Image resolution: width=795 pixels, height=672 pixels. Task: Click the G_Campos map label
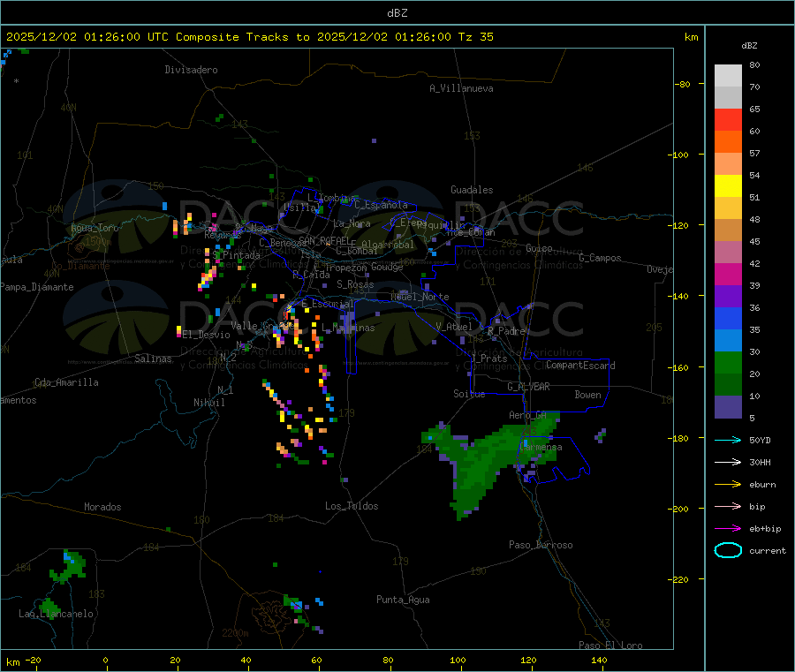[600, 258]
